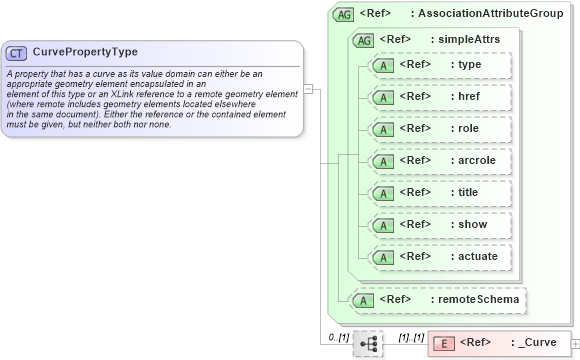580x360 pixels.
Task: Select the AssociationAttributeGroup label
Action: [491, 13]
